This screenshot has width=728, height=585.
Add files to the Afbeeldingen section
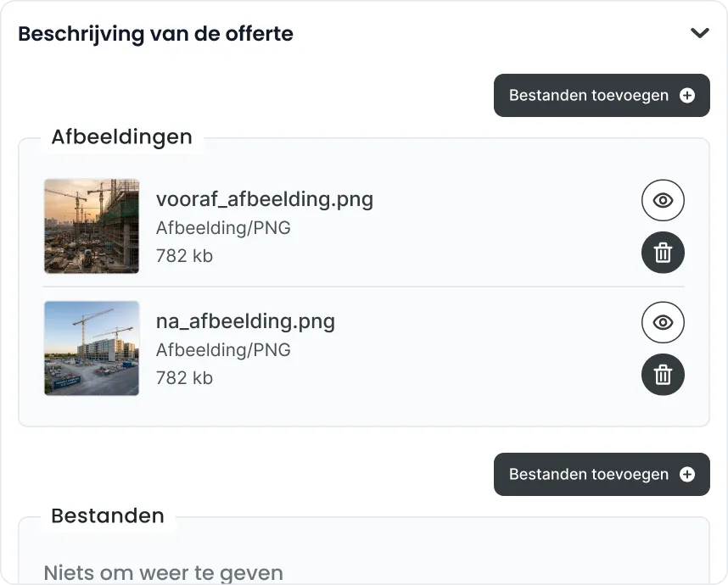[x=602, y=96]
